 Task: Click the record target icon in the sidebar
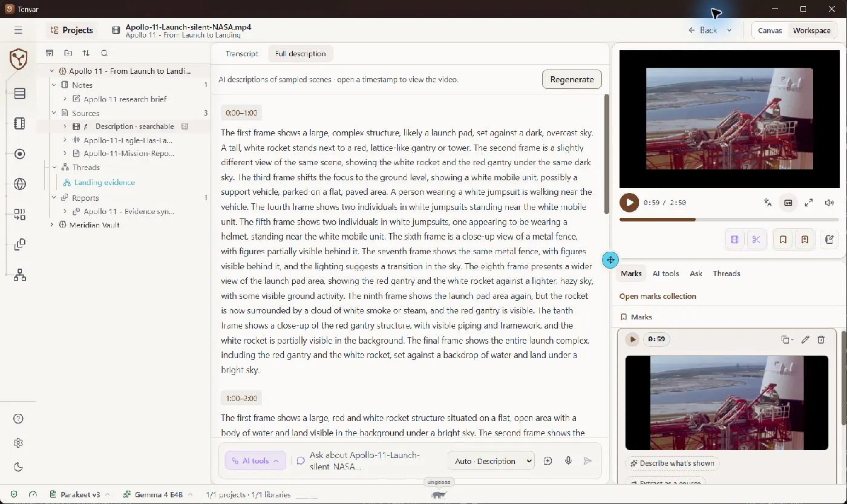[x=19, y=154]
